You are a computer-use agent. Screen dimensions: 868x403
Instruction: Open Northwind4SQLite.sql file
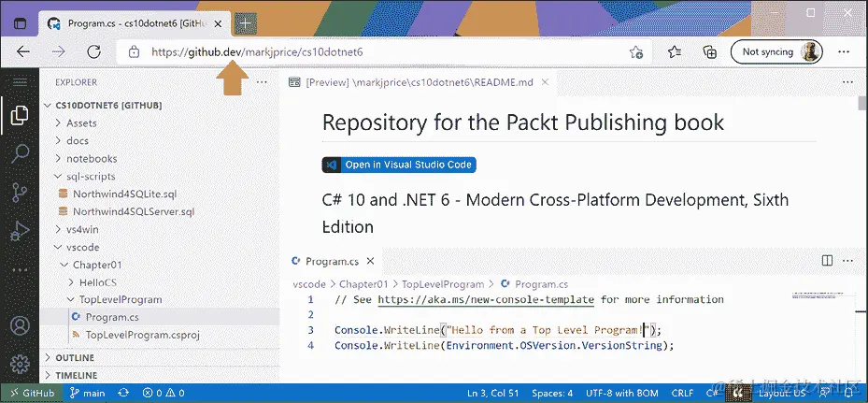[160, 194]
